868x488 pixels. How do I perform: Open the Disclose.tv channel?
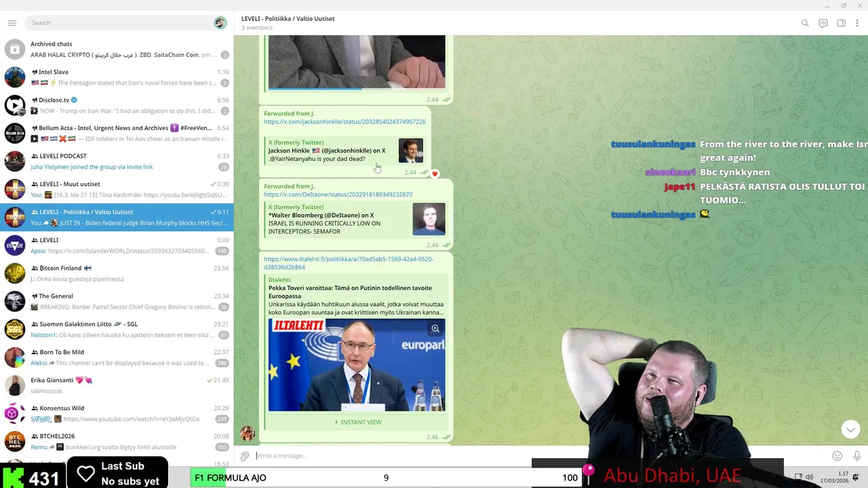[117, 105]
